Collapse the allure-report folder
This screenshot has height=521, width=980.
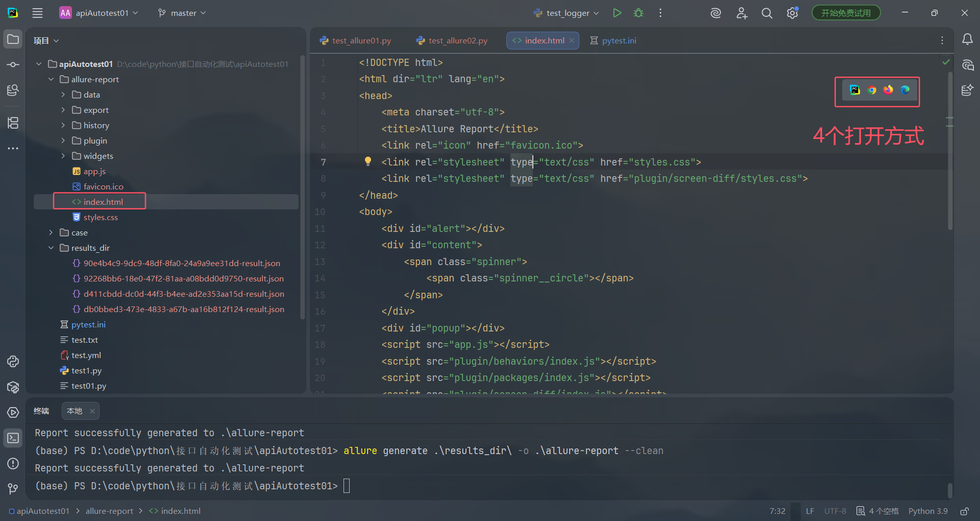coord(51,80)
